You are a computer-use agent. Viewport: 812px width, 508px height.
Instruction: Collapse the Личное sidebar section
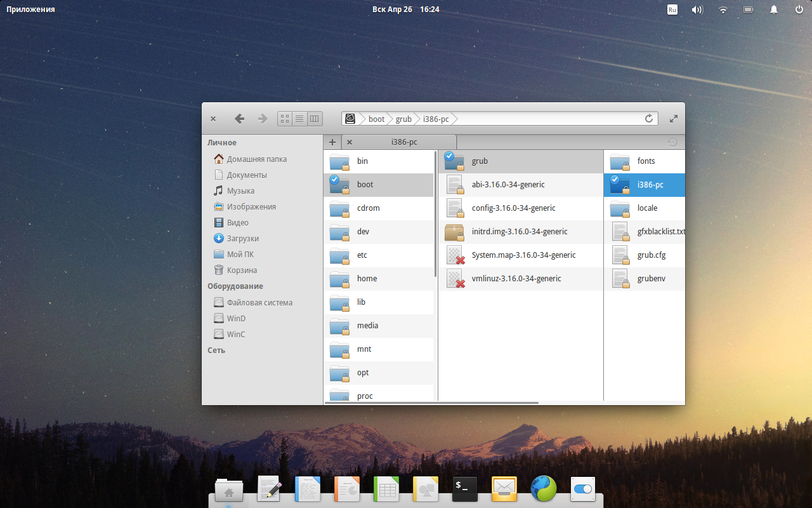pyautogui.click(x=221, y=143)
